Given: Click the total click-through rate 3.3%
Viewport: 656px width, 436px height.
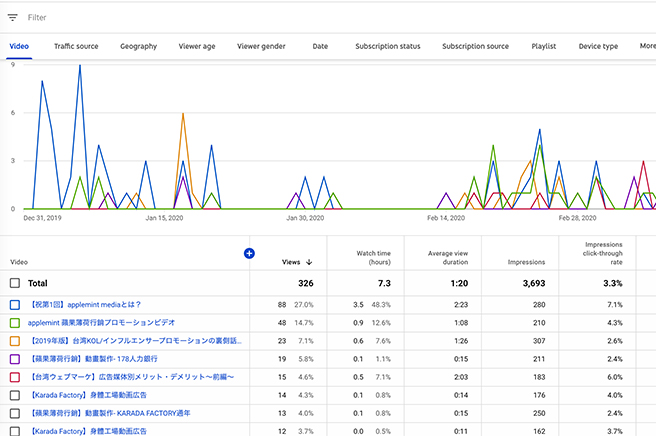Looking at the screenshot, I should 613,283.
